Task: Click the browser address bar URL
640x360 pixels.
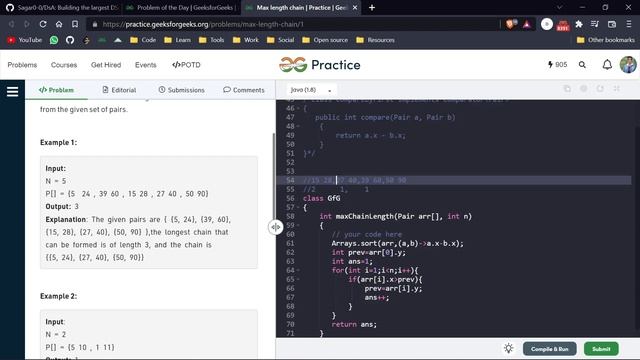Action: pyautogui.click(x=203, y=24)
